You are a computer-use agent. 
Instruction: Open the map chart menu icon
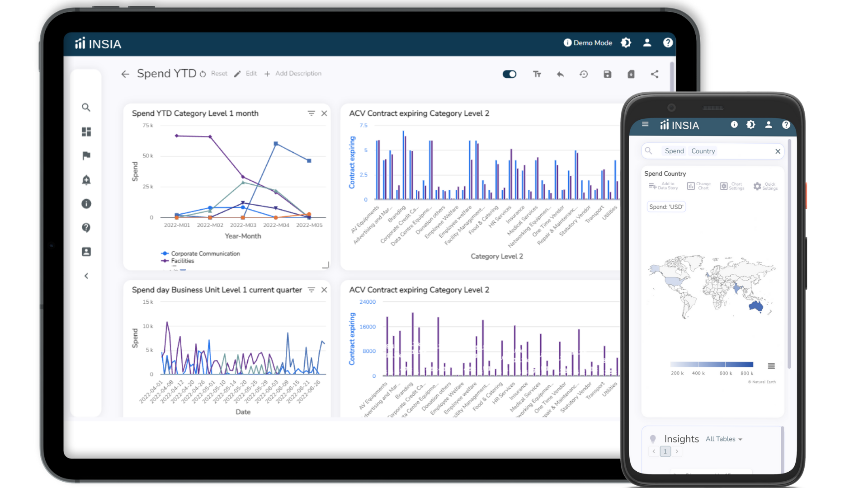[771, 366]
